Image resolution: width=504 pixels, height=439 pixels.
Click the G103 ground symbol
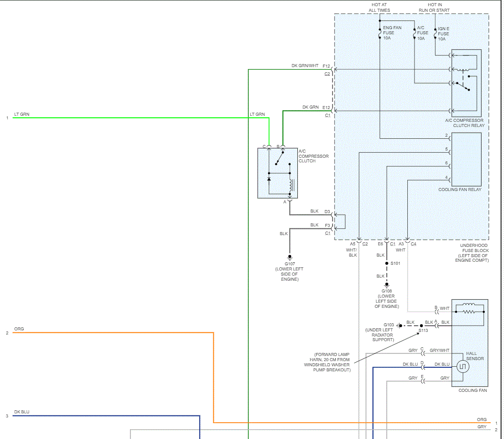tap(399, 326)
